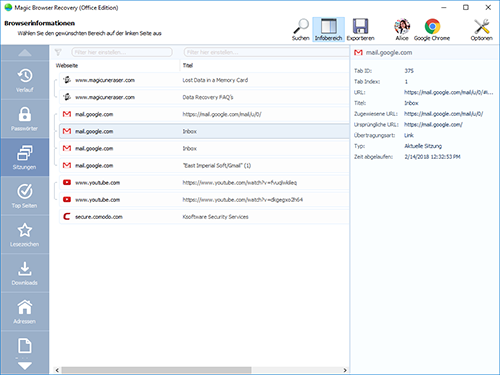Toggle the Infobereich panel button

pos(328,30)
